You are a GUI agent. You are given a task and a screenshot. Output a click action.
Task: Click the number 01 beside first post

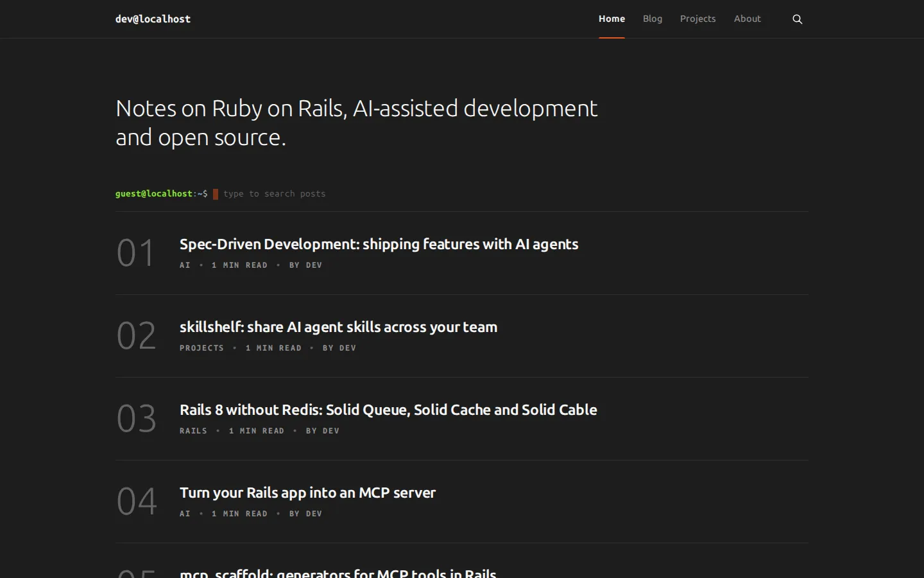tap(135, 252)
